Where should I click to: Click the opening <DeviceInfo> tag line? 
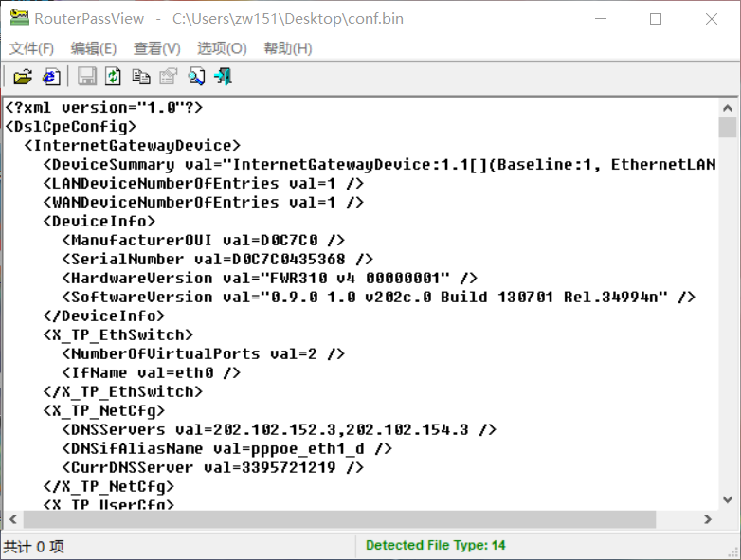coord(99,221)
